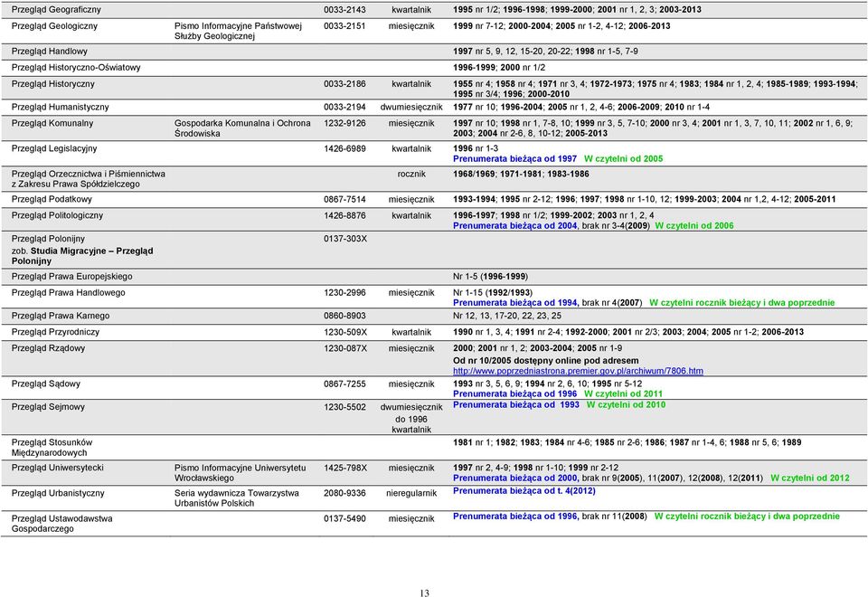This screenshot has width=868, height=597.
Task: Select the 'Przegląd Handlowy' row title
Action: tap(49, 52)
